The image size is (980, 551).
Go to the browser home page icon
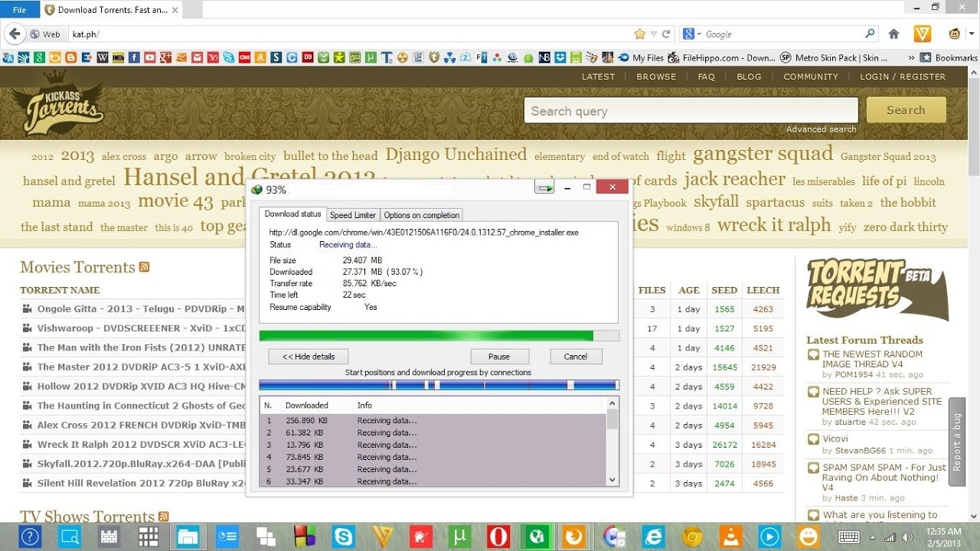pyautogui.click(x=893, y=34)
